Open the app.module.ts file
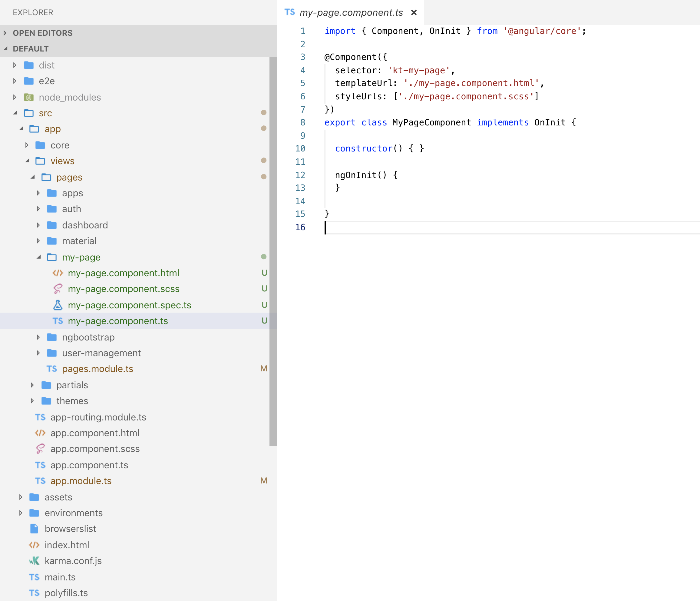 pos(81,481)
